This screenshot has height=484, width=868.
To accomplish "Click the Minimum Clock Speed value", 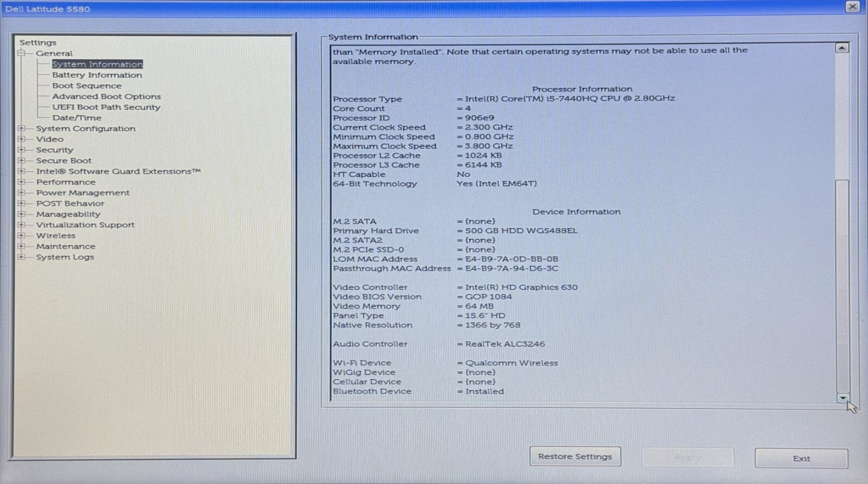I will 489,137.
